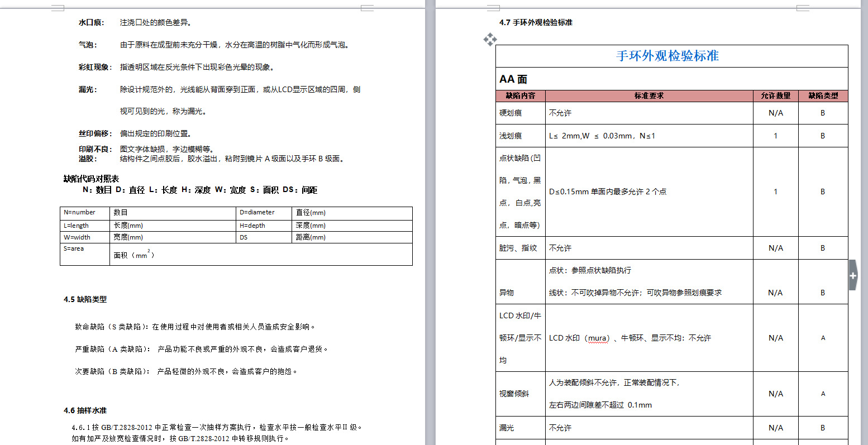This screenshot has width=868, height=445.
Task: Select the term 彩虹现象
Action: point(96,68)
